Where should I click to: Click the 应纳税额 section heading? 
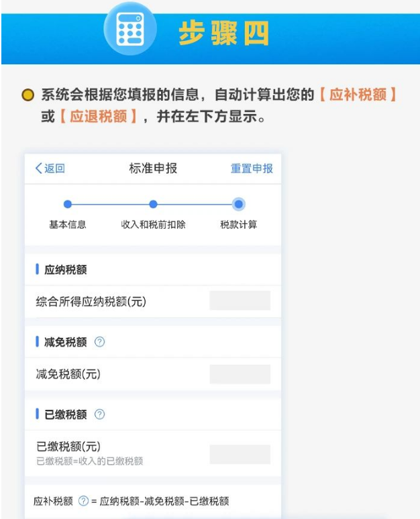point(65,270)
